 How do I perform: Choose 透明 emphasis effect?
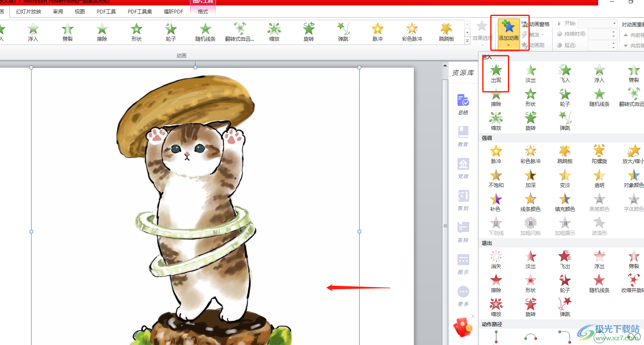coord(599,178)
